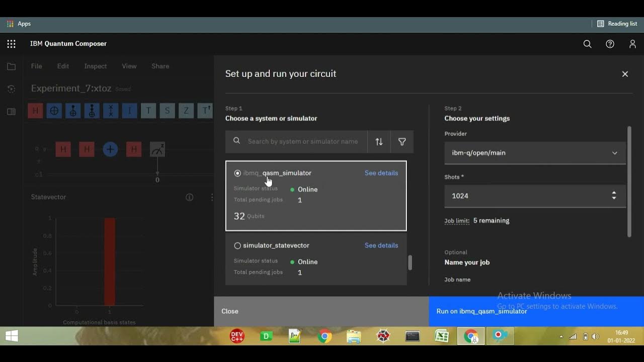
Task: Click the Experiment_7:xtoz title
Action: [71, 88]
